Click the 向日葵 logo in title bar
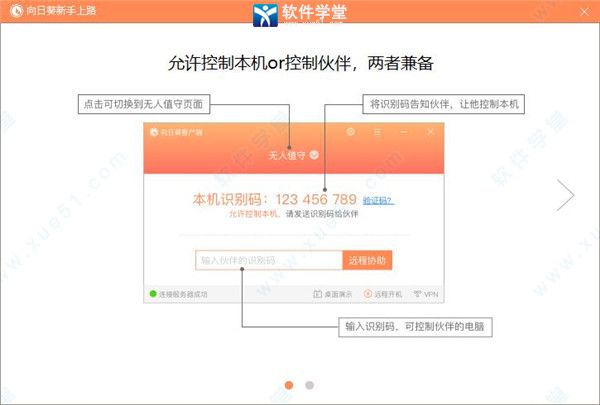 [16, 11]
